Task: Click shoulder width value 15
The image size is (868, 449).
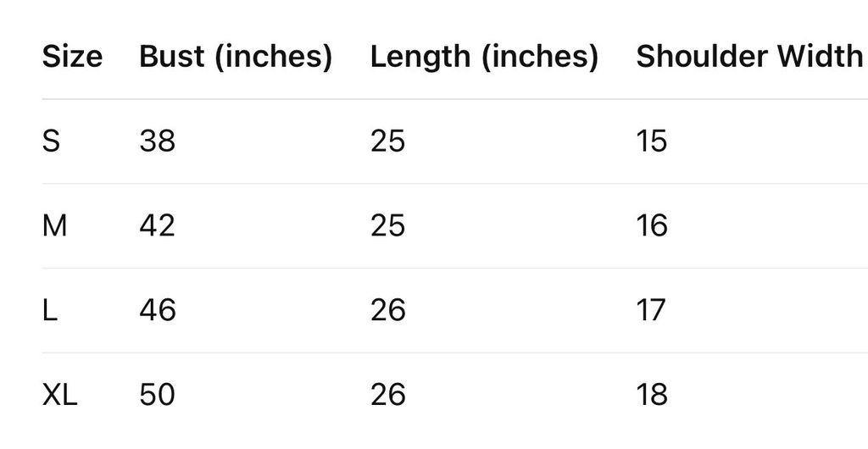Action: click(652, 141)
